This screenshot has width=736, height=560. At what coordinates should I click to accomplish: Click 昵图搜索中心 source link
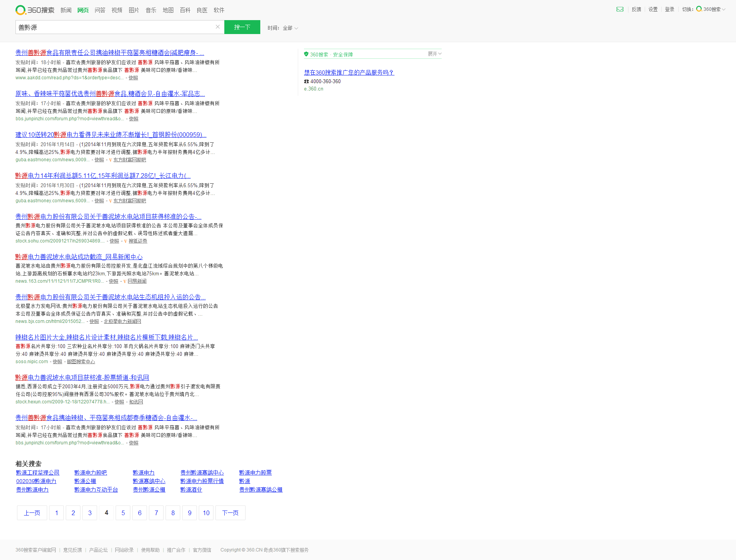81,362
